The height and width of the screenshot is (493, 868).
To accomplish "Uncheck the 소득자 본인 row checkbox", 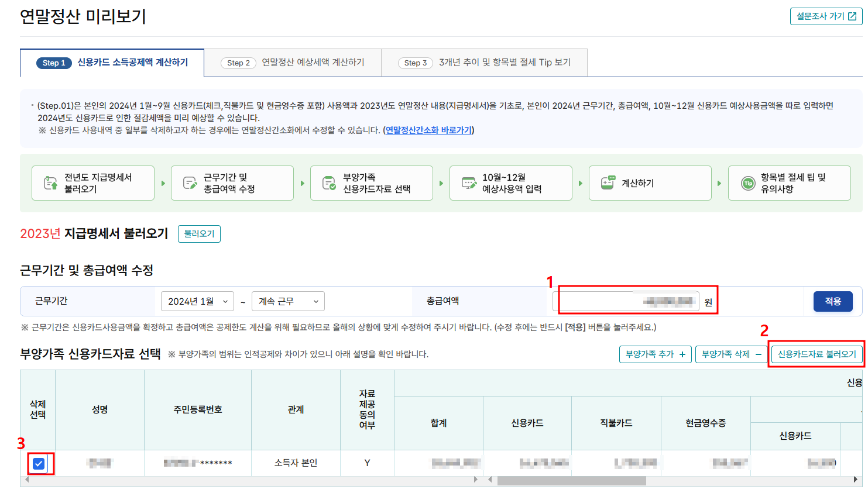I will pos(37,463).
